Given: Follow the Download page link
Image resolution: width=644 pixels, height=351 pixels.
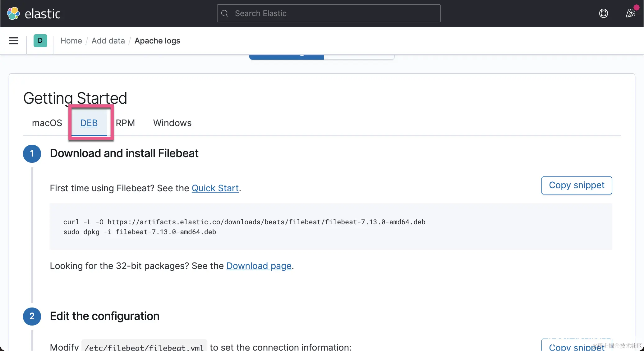Looking at the screenshot, I should coord(259,266).
